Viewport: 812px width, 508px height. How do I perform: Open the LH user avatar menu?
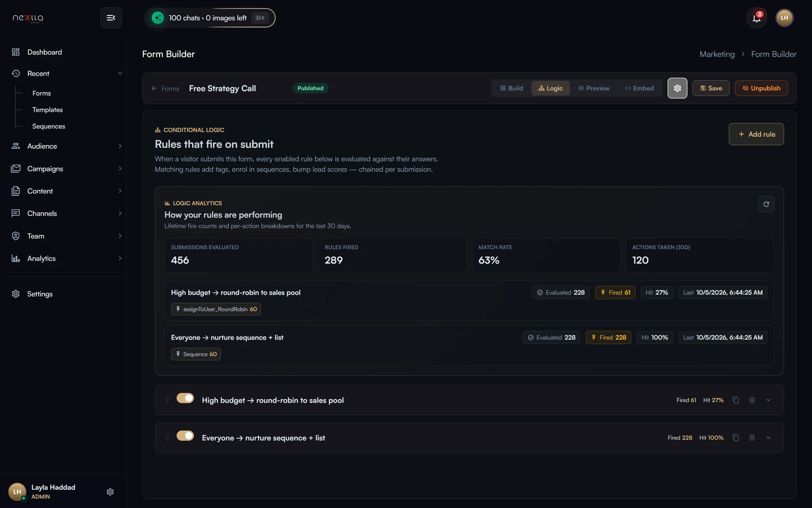click(784, 18)
